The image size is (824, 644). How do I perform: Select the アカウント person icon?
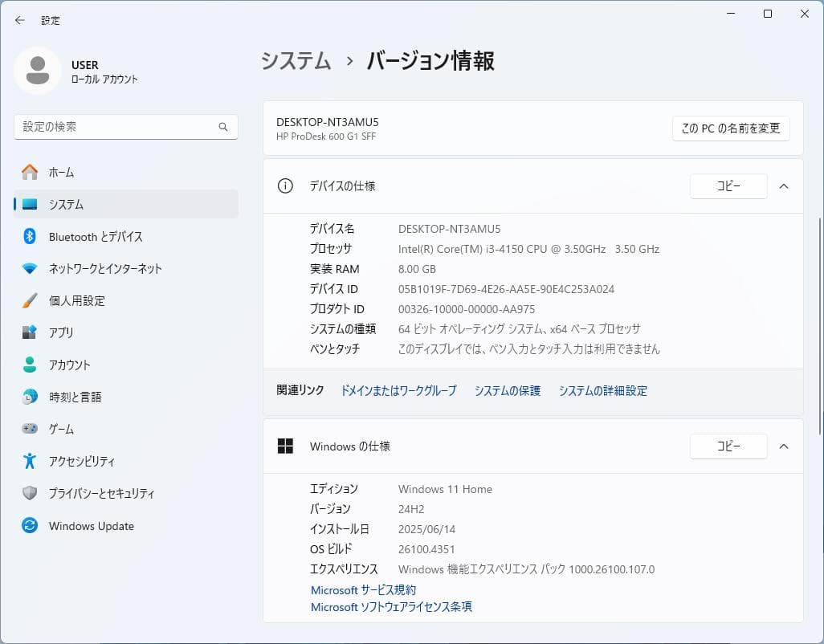click(28, 365)
